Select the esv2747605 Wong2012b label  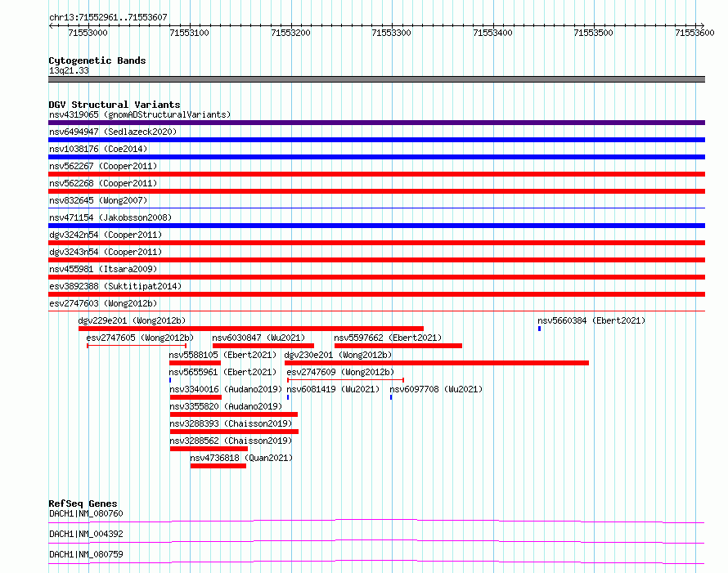[x=140, y=338]
